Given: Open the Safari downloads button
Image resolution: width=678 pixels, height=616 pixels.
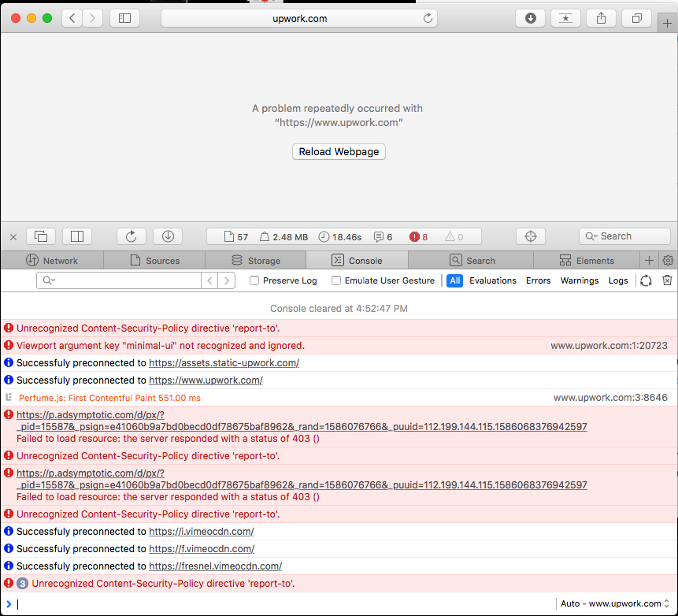Looking at the screenshot, I should click(530, 18).
